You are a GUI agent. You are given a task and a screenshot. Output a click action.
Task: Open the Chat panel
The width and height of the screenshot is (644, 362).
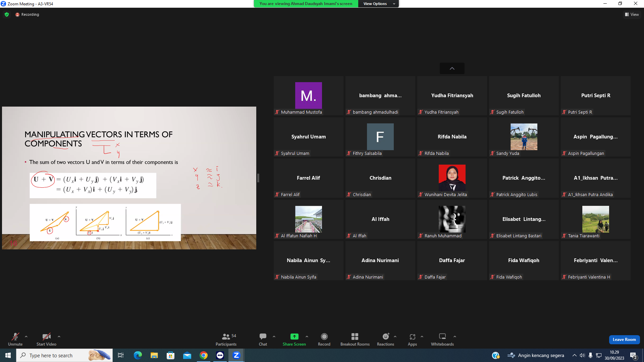[263, 339]
